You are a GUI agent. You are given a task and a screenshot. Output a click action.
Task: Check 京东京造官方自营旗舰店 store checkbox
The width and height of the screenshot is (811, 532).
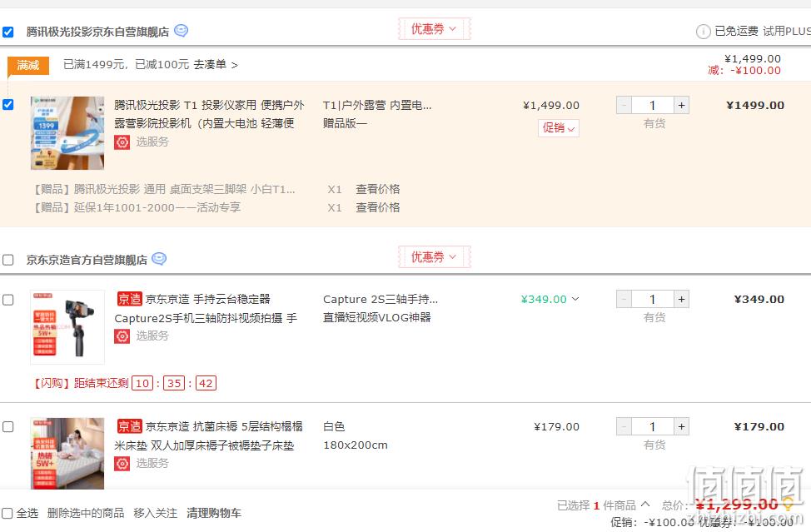click(7, 260)
